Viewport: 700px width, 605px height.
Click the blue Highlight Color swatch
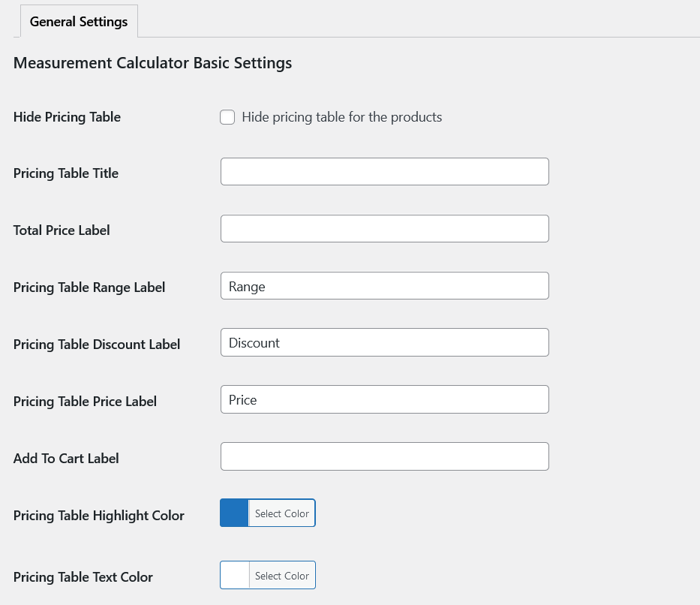234,513
